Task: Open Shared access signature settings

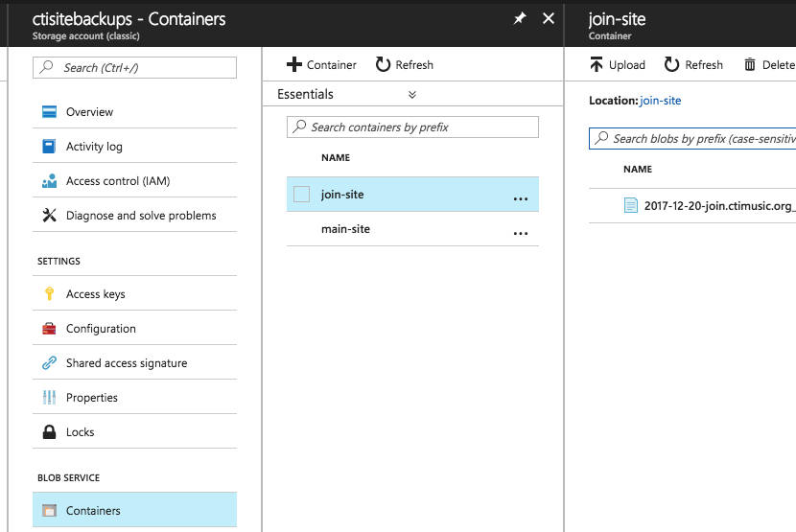Action: pyautogui.click(x=134, y=363)
